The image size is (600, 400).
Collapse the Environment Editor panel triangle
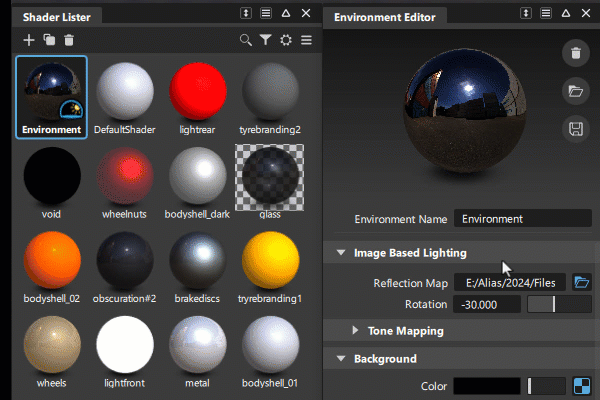coord(566,13)
